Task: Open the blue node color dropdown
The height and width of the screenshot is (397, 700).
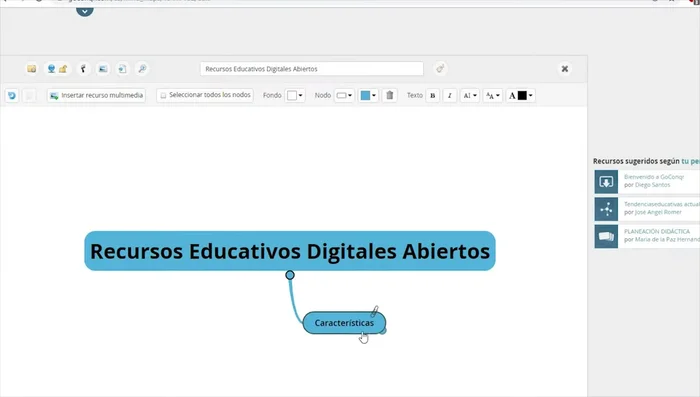Action: (x=368, y=96)
